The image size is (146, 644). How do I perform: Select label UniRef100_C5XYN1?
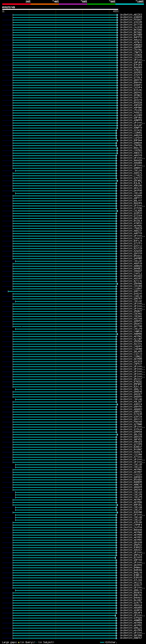pos(131,50)
